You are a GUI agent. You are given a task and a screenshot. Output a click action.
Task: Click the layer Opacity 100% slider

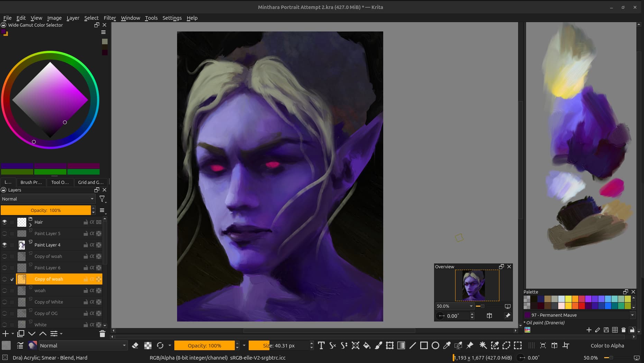46,210
